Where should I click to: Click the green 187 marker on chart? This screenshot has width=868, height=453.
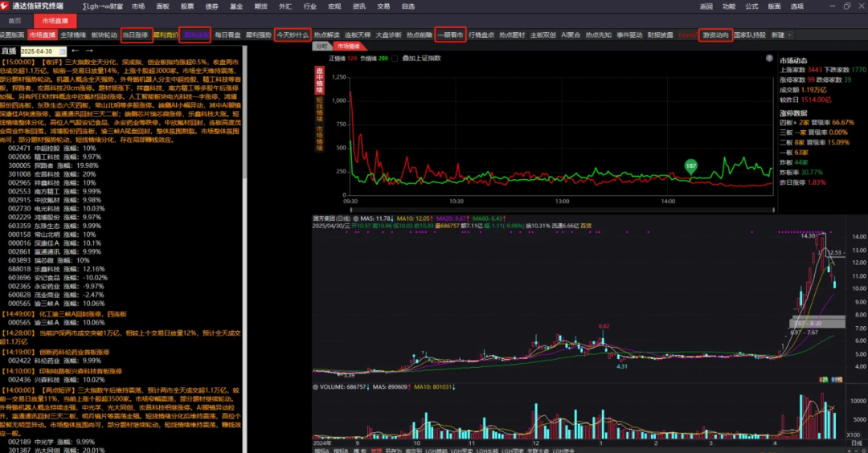pyautogui.click(x=690, y=166)
